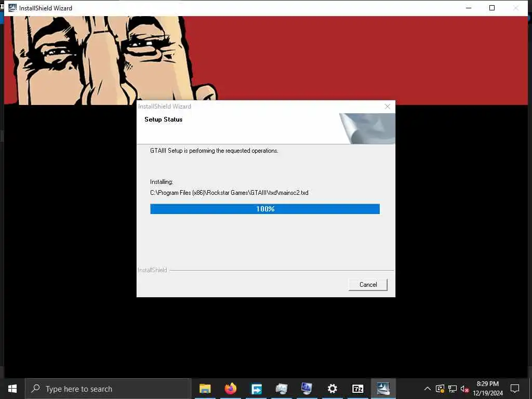The height and width of the screenshot is (399, 532).
Task: Open the Windows Start menu
Action: point(12,389)
